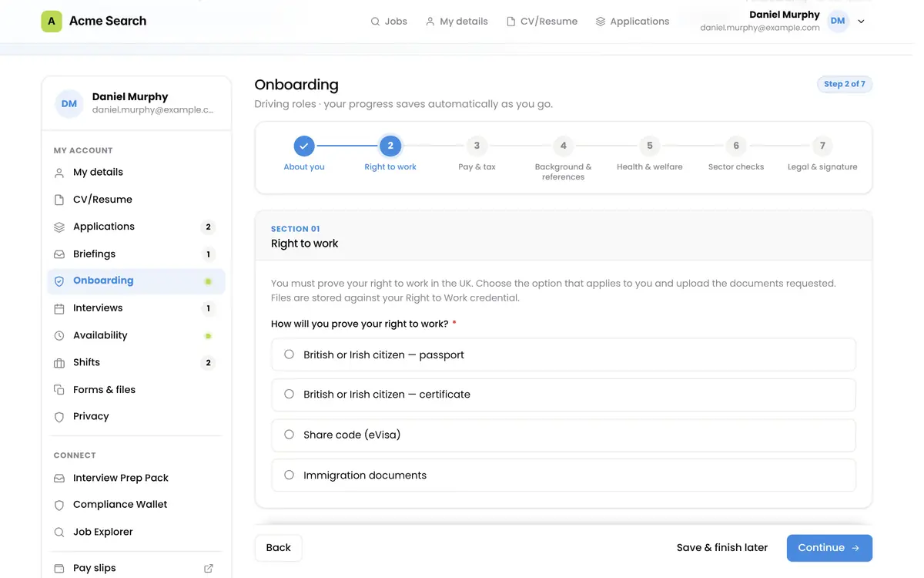
Task: Click Save & finish later
Action: tap(722, 548)
